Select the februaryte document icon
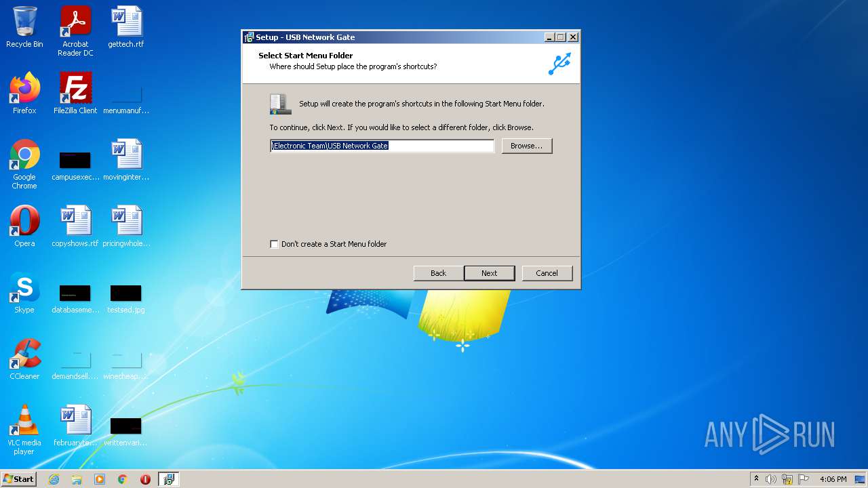 tap(75, 426)
